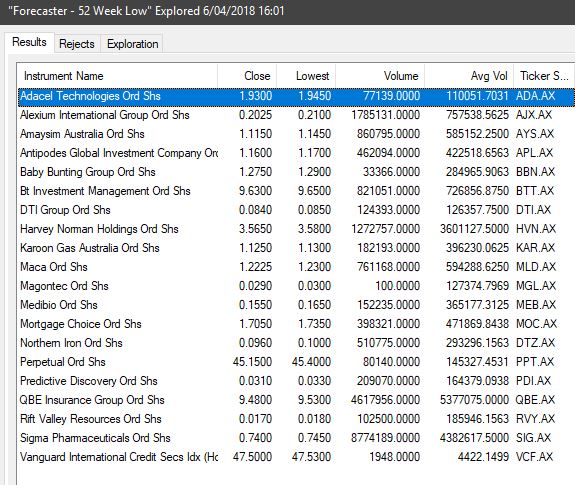Click ticker QBE.AX cell

pyautogui.click(x=535, y=400)
